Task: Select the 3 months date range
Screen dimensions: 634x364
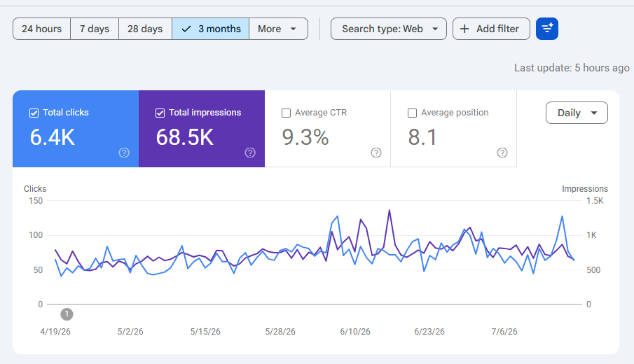Action: pyautogui.click(x=211, y=29)
